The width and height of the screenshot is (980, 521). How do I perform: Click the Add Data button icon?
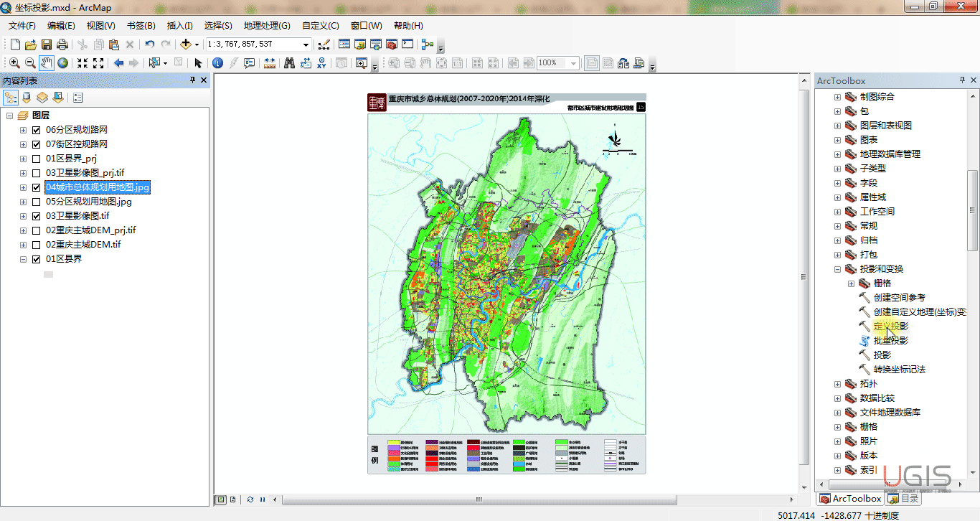(x=186, y=44)
